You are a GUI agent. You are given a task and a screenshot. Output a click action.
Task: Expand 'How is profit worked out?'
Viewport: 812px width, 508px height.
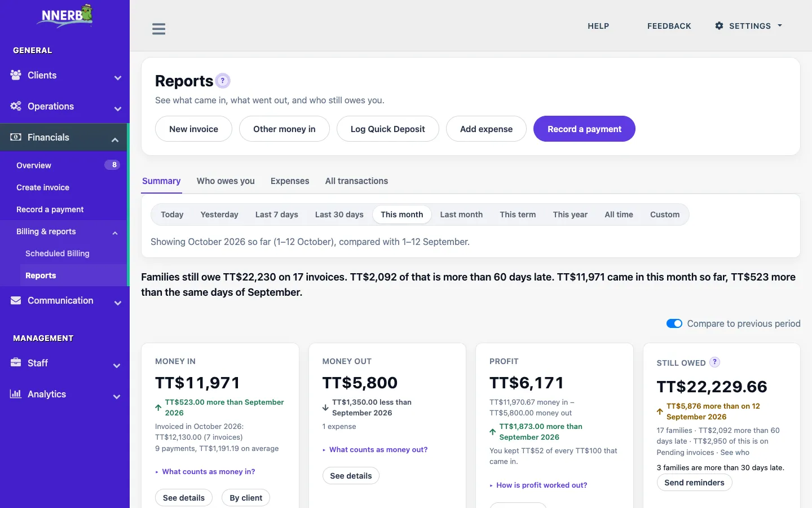tap(539, 485)
